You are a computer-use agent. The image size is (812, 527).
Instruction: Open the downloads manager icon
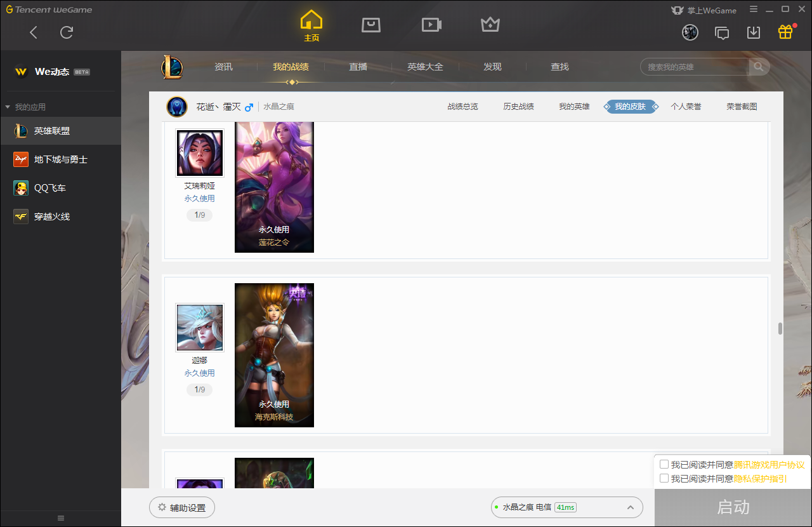click(754, 32)
